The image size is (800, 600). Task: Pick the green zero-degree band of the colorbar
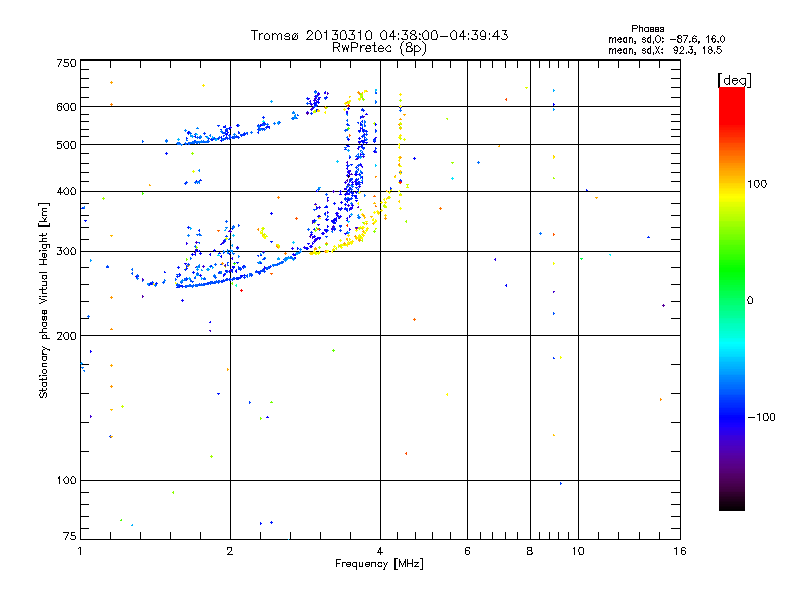tap(732, 300)
